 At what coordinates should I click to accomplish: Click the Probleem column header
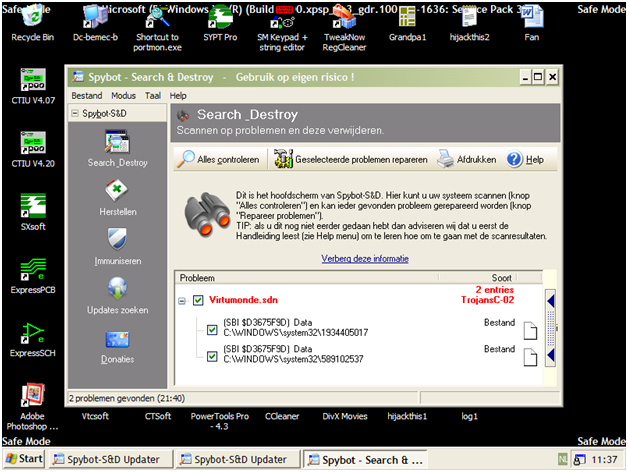point(306,278)
